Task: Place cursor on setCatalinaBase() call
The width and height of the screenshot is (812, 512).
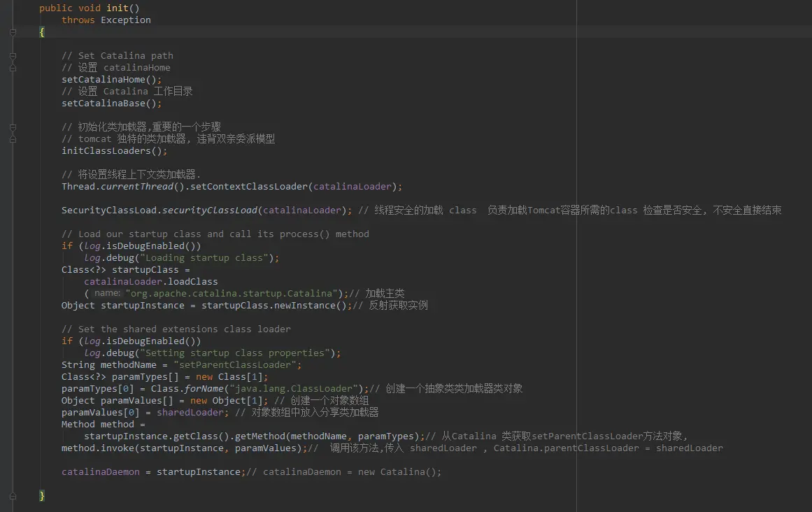Action: tap(111, 104)
